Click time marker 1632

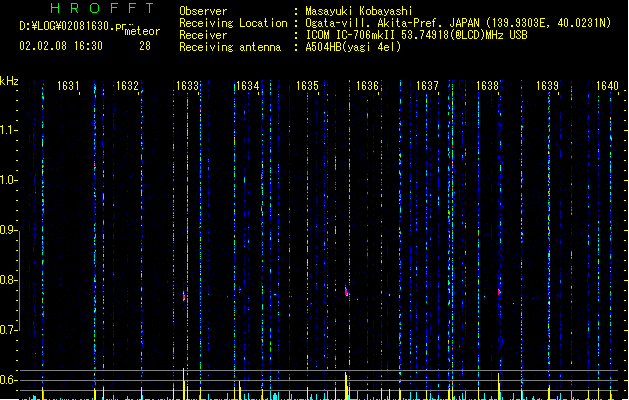pyautogui.click(x=127, y=86)
